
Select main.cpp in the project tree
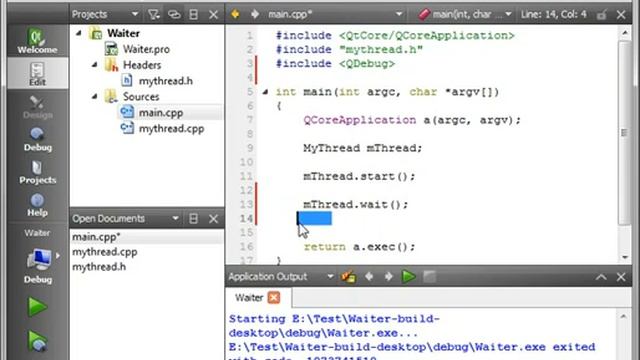(x=161, y=112)
